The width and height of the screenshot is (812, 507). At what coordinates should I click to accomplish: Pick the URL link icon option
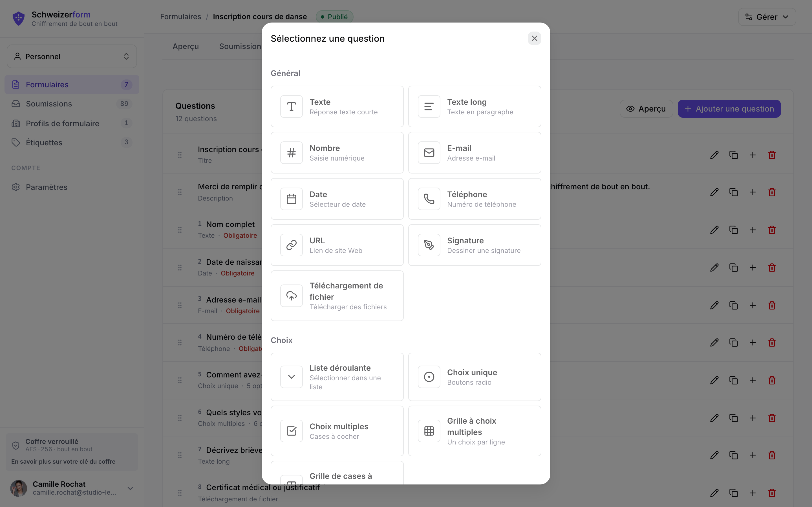[x=291, y=245]
